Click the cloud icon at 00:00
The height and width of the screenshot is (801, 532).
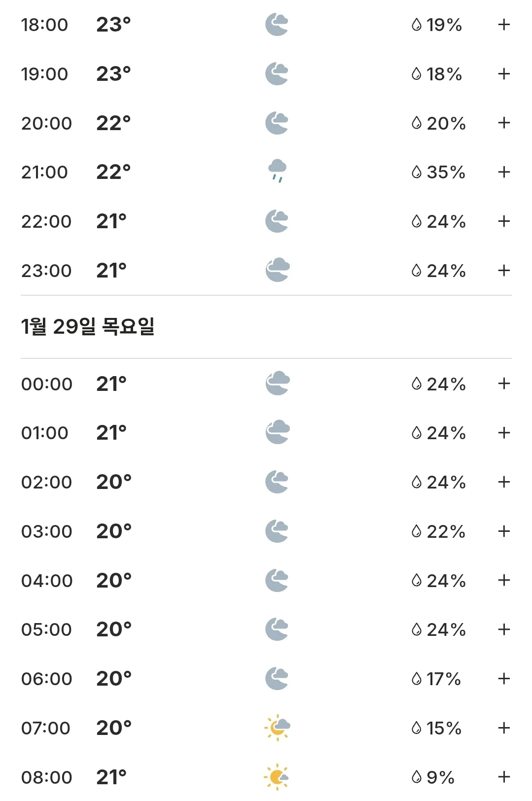click(x=278, y=383)
